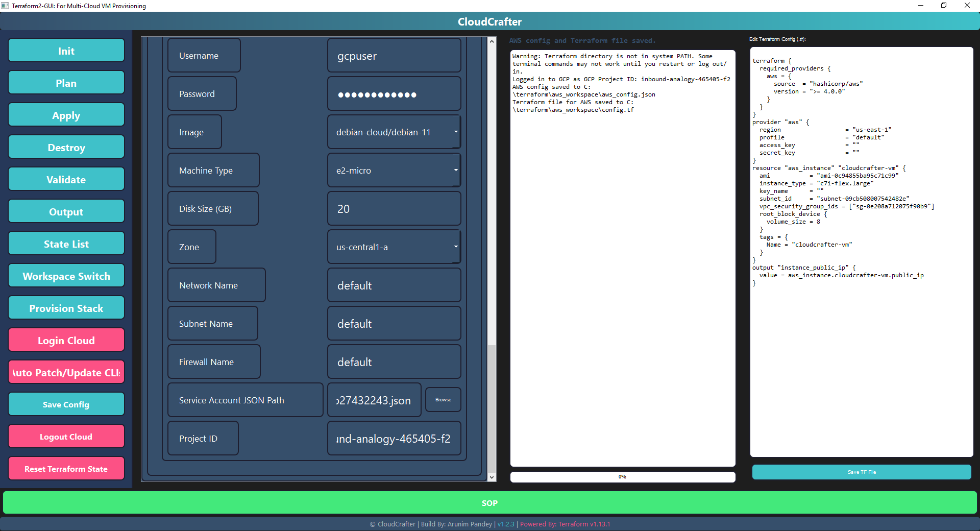Screen dimensions: 980x531
Task: Click the Login Cloud button
Action: [66, 340]
